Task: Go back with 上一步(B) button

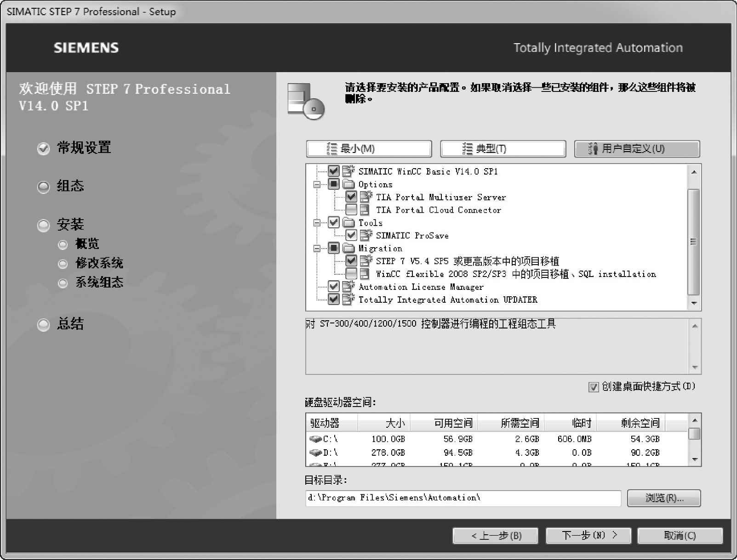Action: click(495, 536)
